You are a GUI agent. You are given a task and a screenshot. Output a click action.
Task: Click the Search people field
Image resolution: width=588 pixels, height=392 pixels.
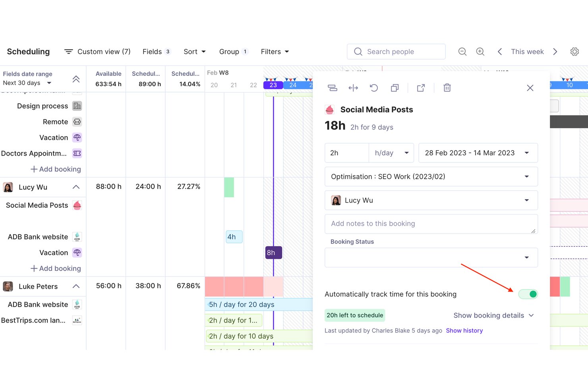396,52
